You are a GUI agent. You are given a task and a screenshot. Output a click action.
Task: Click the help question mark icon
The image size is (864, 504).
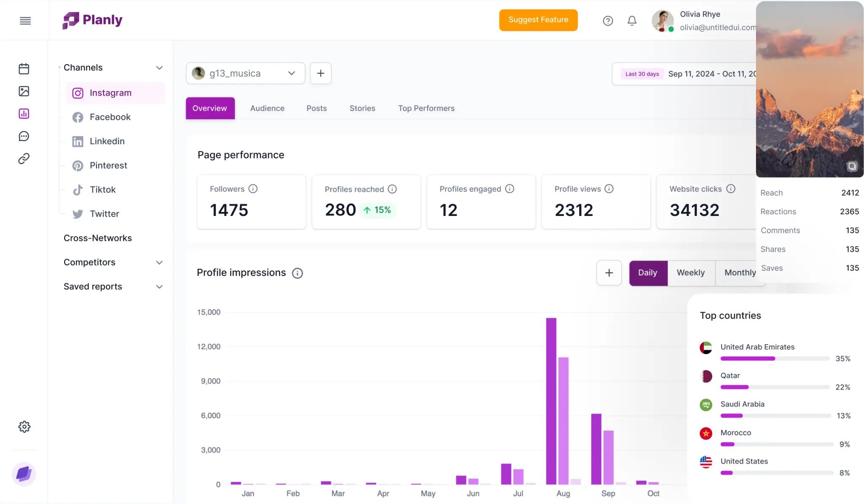pyautogui.click(x=607, y=21)
